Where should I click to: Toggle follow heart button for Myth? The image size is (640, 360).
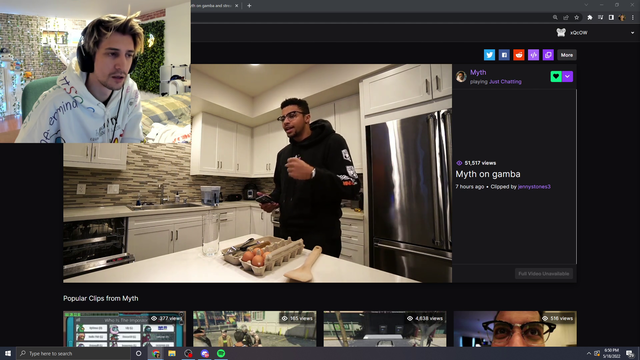(556, 76)
